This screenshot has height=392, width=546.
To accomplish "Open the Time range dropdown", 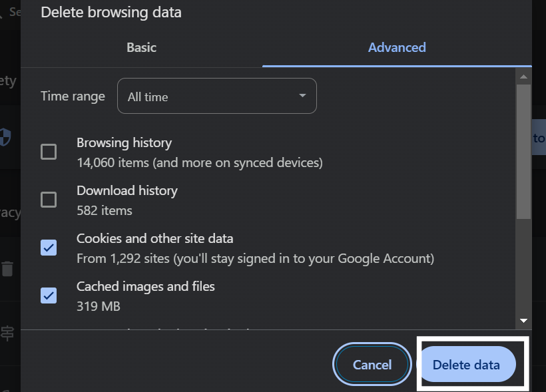I will click(216, 97).
